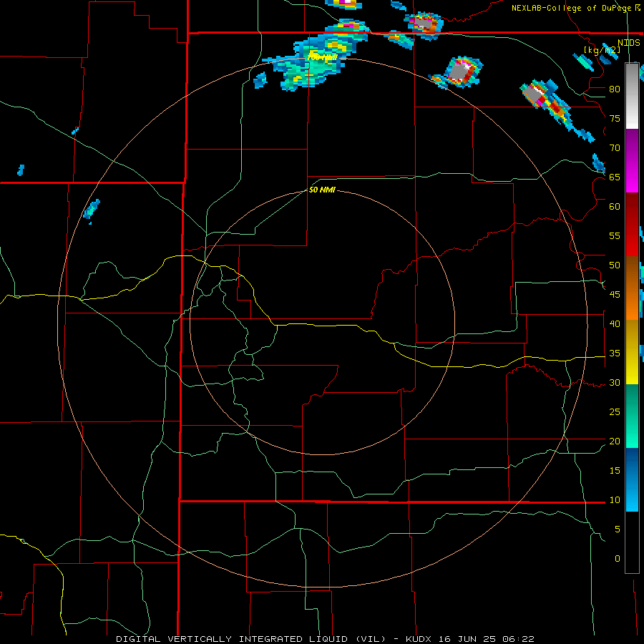The image size is (644, 644).
Task: Click the legend value 10
Action: click(615, 500)
